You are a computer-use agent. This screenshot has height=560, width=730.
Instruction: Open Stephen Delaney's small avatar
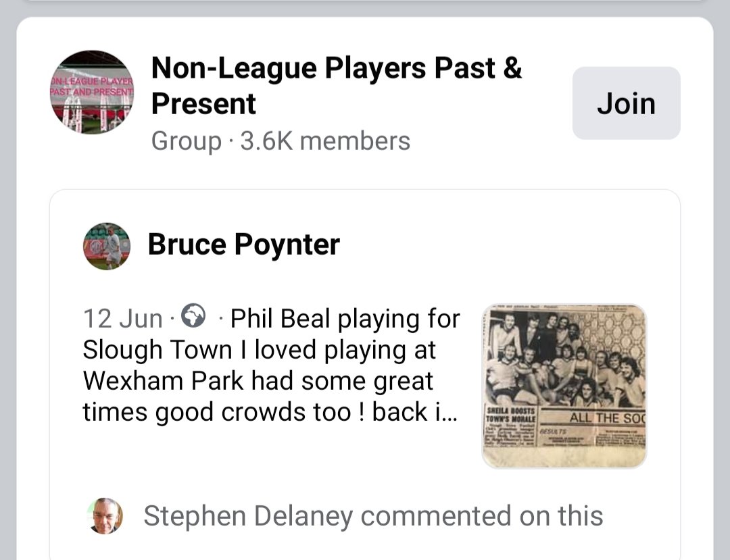click(x=105, y=516)
